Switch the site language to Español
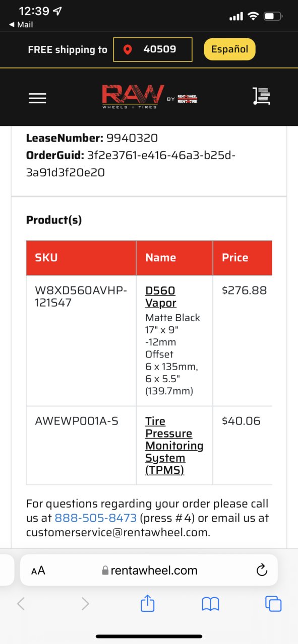This screenshot has width=298, height=644. click(x=229, y=49)
